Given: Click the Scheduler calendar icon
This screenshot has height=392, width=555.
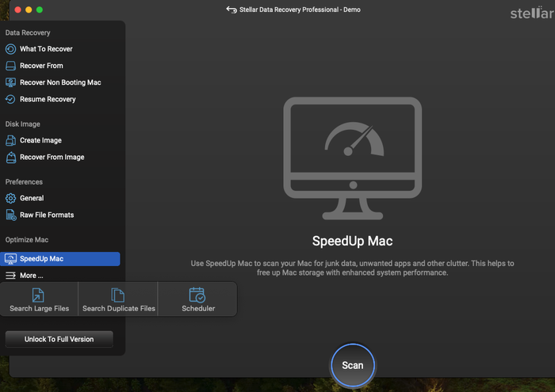Looking at the screenshot, I should [197, 295].
